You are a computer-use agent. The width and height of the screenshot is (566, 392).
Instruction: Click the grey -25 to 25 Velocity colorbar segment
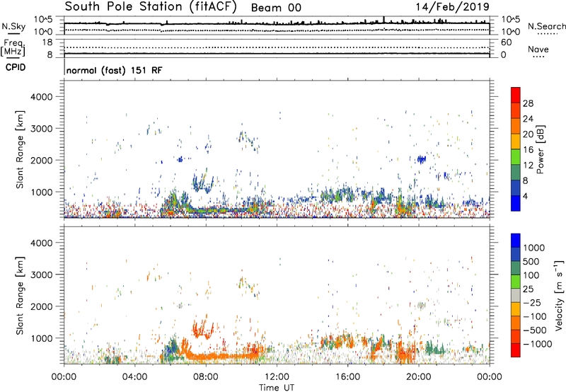click(516, 296)
